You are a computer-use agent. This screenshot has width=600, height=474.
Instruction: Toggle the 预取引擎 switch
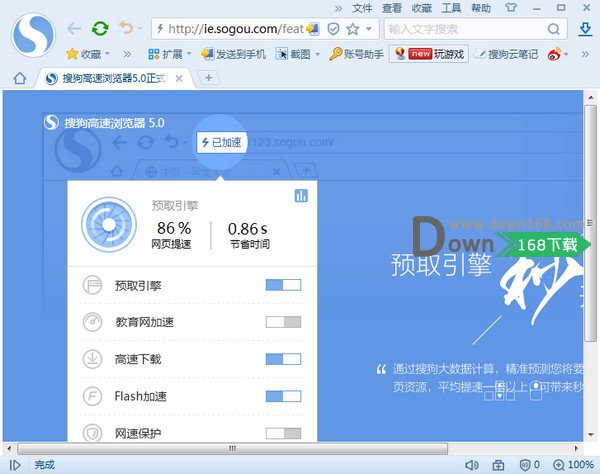284,285
